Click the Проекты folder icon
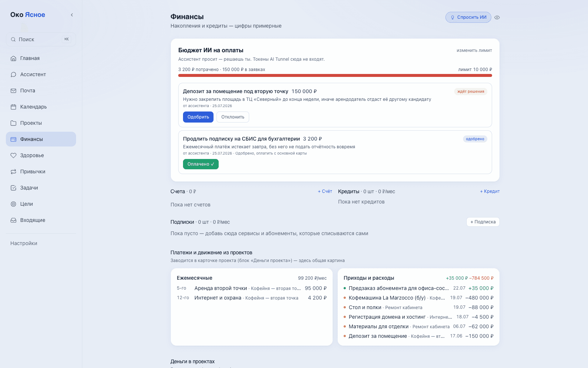This screenshot has height=368, width=588. tap(14, 123)
